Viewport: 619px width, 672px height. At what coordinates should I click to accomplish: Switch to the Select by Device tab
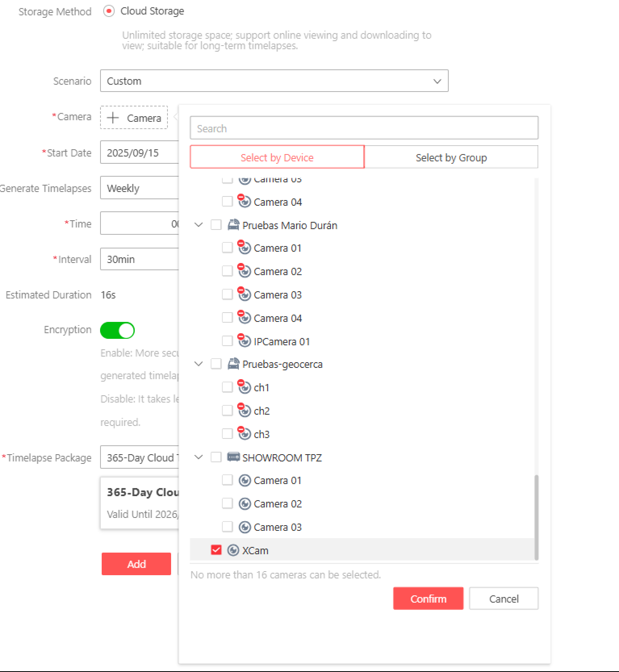(277, 157)
